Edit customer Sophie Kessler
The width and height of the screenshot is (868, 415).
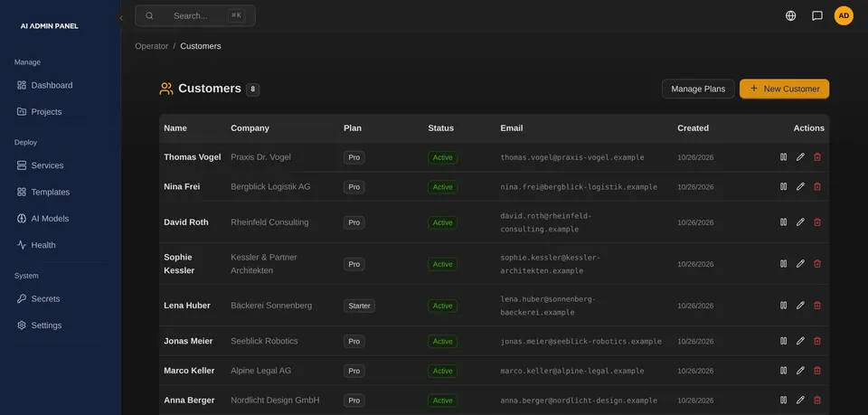click(x=800, y=264)
